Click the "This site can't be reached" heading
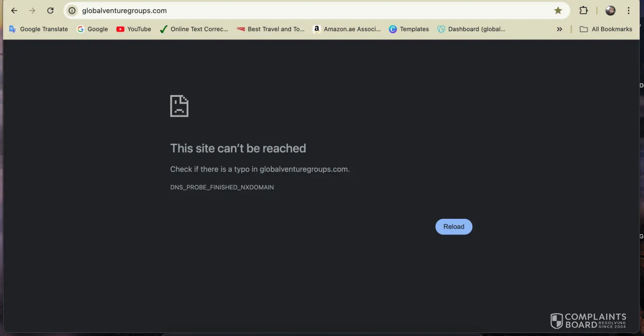 point(238,148)
